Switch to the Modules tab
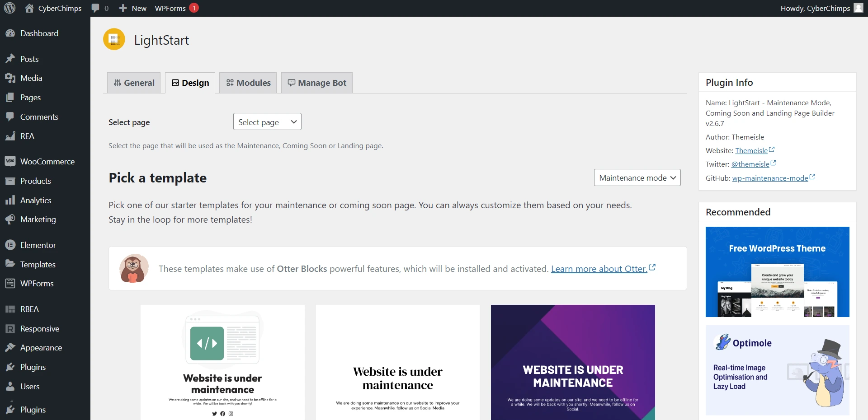 point(248,83)
